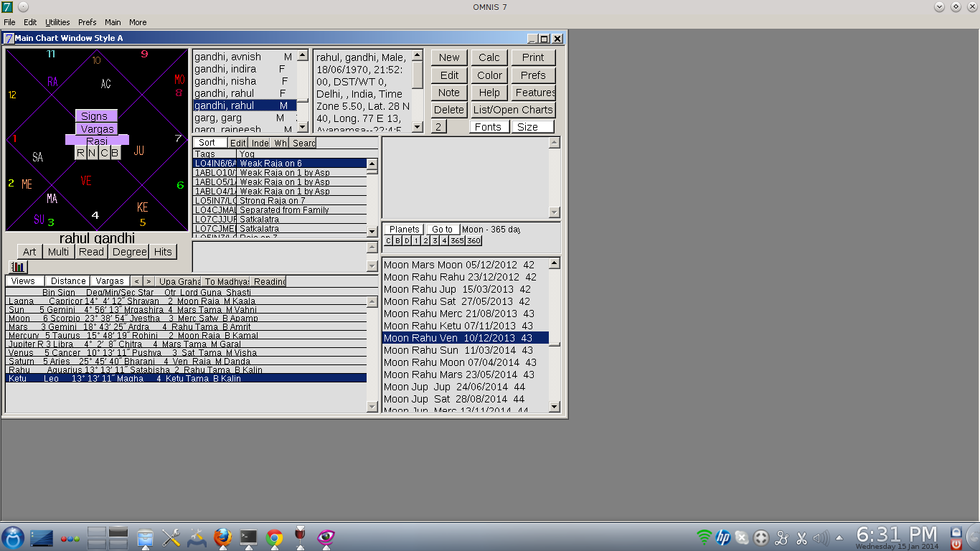Click the pink eye taskbar icon

tap(326, 537)
